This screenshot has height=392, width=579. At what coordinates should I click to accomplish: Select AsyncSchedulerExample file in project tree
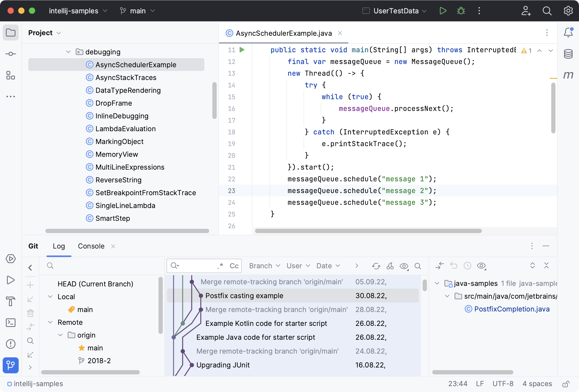click(136, 64)
